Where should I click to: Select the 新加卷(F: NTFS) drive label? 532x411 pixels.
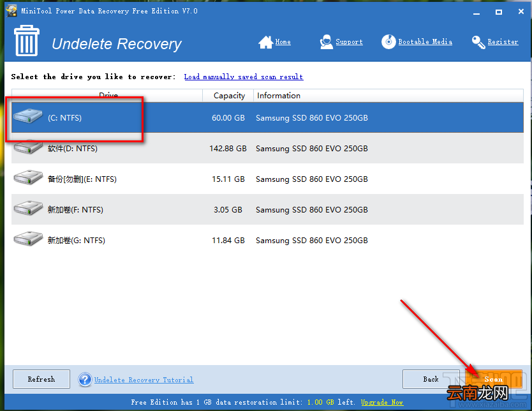point(75,209)
